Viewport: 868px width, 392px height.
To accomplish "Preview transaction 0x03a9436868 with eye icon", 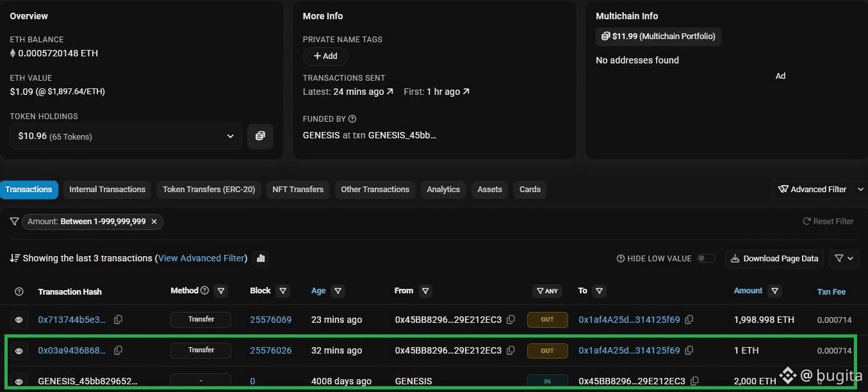I will point(19,351).
